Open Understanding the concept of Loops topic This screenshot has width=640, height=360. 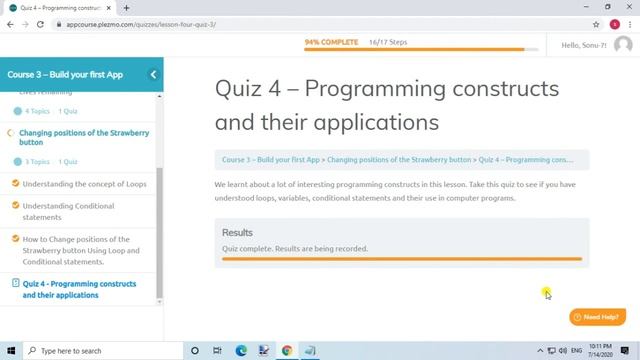click(84, 184)
